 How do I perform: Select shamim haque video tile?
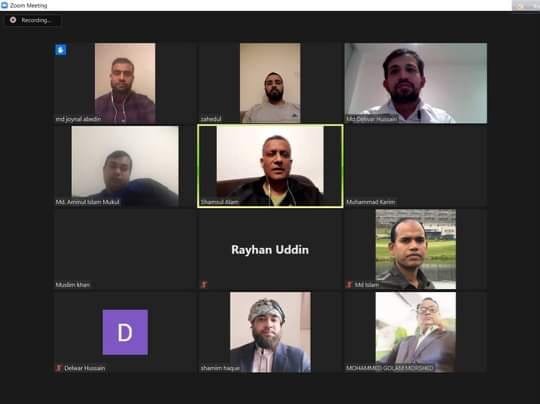point(270,332)
